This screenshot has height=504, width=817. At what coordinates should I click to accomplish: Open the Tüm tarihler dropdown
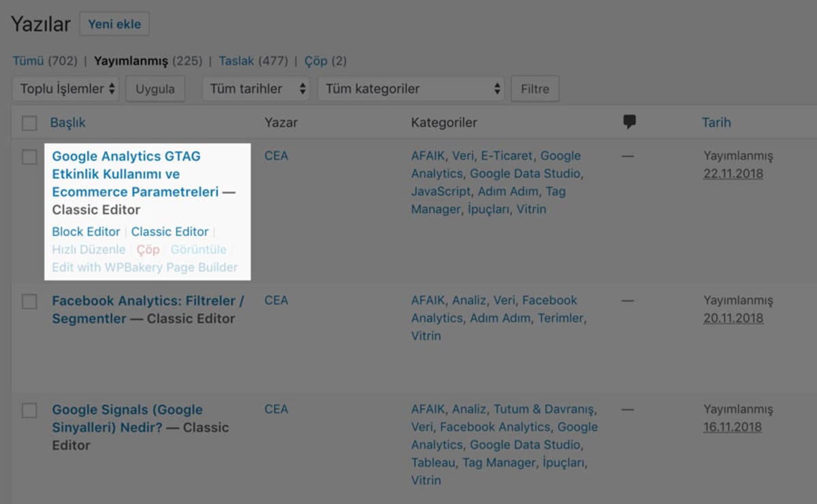[255, 88]
